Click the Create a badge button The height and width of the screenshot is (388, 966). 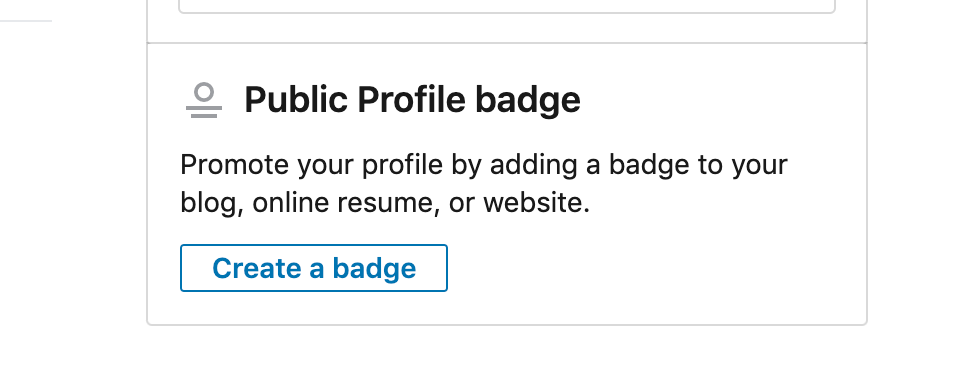coord(314,268)
